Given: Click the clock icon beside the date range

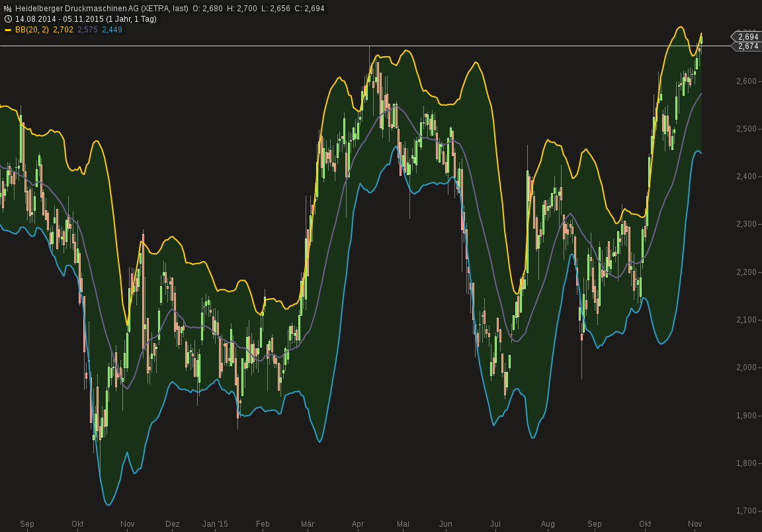Looking at the screenshot, I should tap(8, 19).
